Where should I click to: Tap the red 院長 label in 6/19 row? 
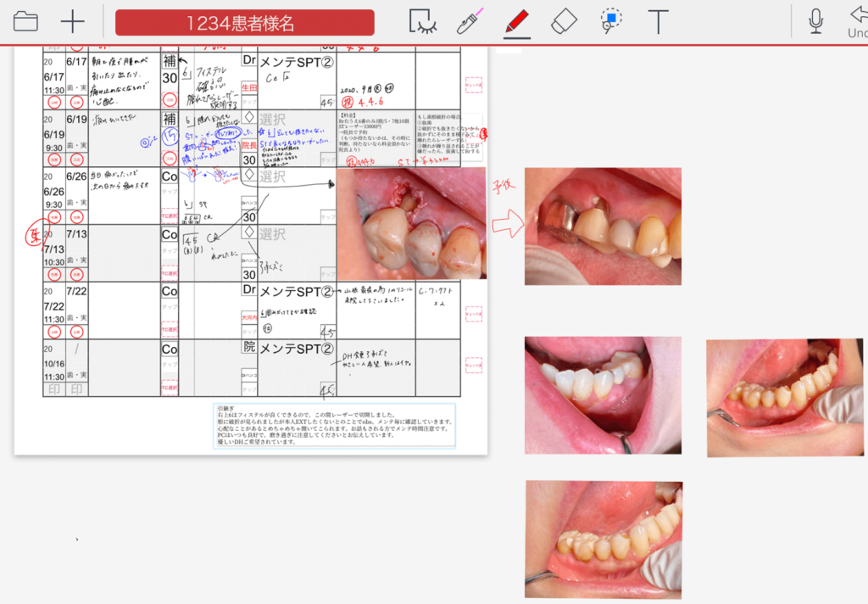249,145
